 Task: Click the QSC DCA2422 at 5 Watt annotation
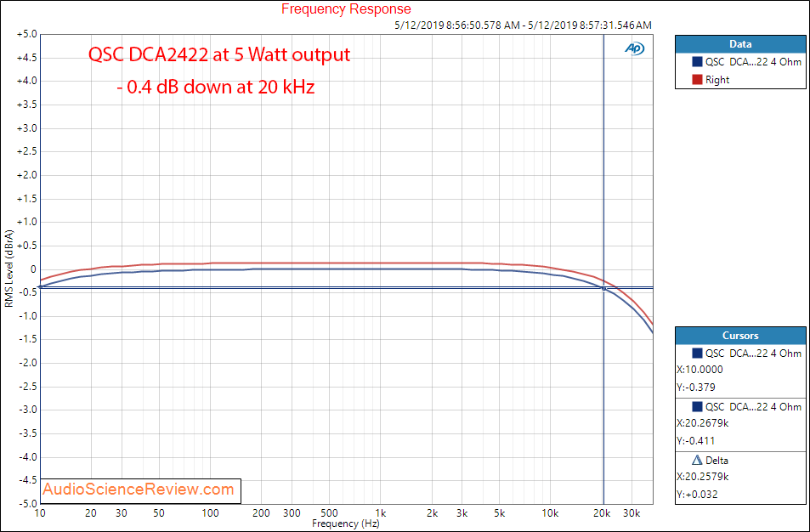(x=219, y=54)
